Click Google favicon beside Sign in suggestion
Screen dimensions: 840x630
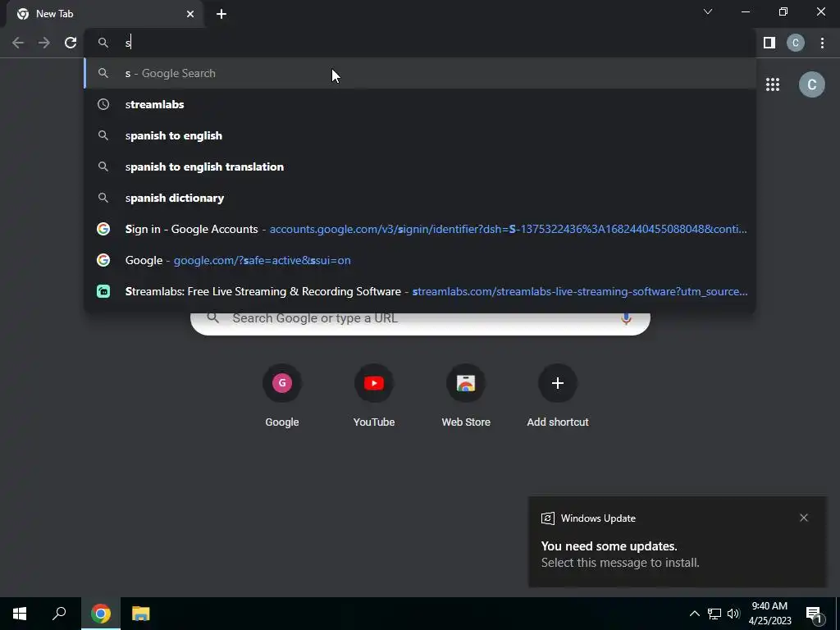pyautogui.click(x=103, y=229)
